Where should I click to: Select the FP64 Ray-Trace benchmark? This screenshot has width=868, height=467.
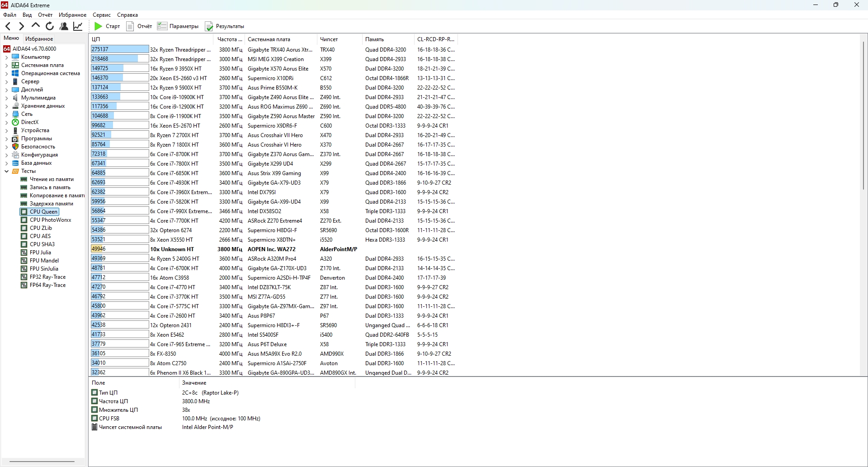point(47,285)
